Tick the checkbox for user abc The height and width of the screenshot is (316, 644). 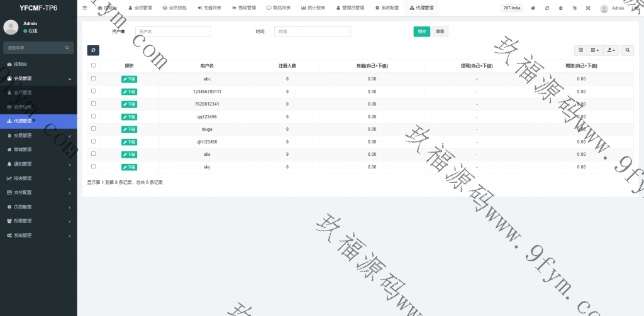pos(94,79)
